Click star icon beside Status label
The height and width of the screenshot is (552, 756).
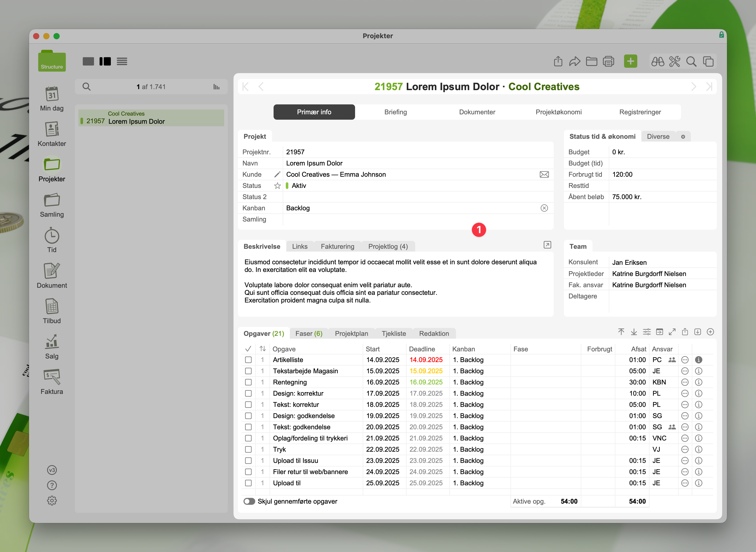277,186
